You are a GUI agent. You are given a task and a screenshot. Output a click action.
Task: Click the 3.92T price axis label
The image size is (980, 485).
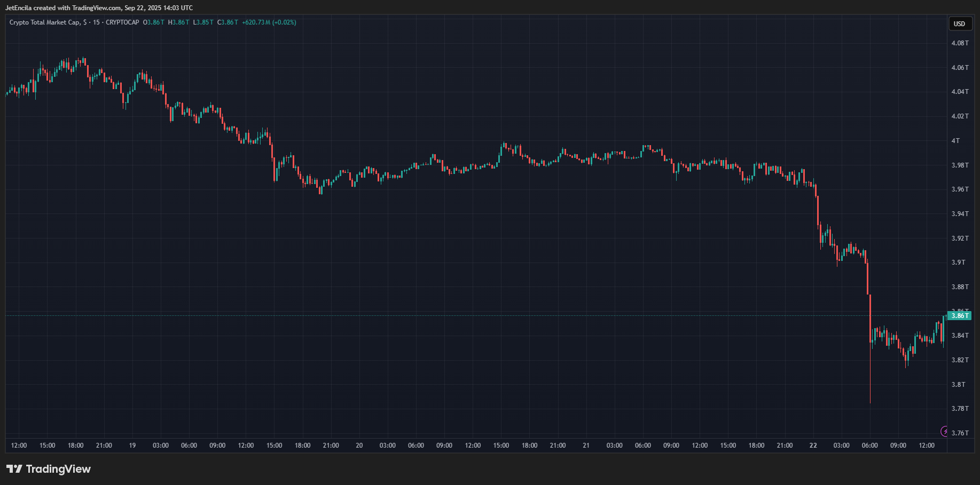(960, 238)
